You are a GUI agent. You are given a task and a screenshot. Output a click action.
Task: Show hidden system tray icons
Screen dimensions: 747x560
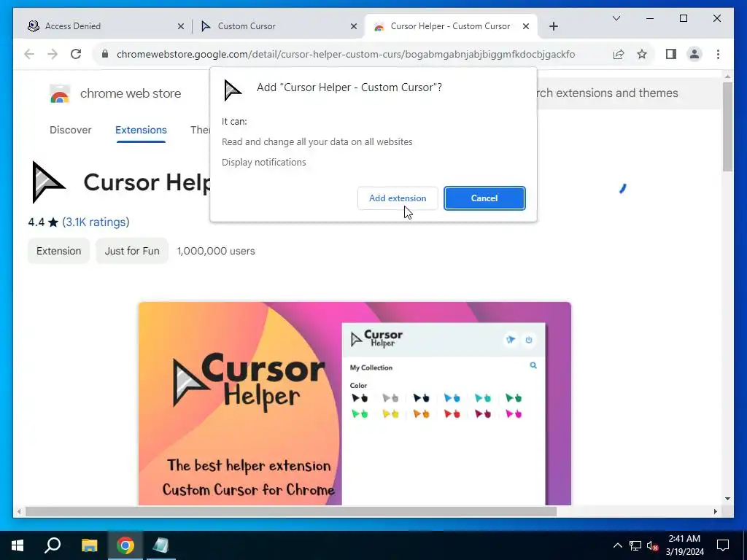pos(617,545)
